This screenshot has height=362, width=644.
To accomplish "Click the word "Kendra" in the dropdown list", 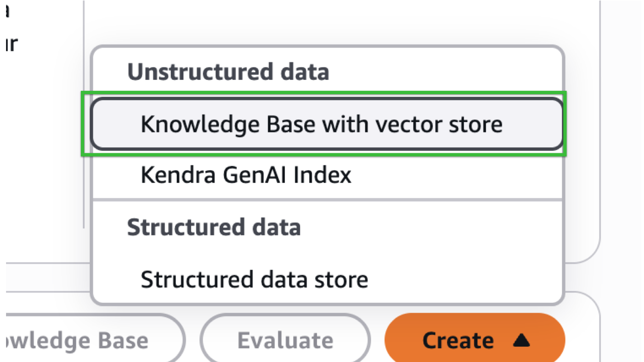I will tap(178, 175).
